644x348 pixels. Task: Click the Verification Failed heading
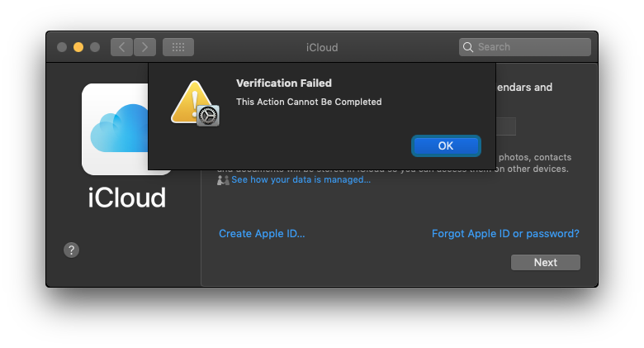tap(284, 83)
